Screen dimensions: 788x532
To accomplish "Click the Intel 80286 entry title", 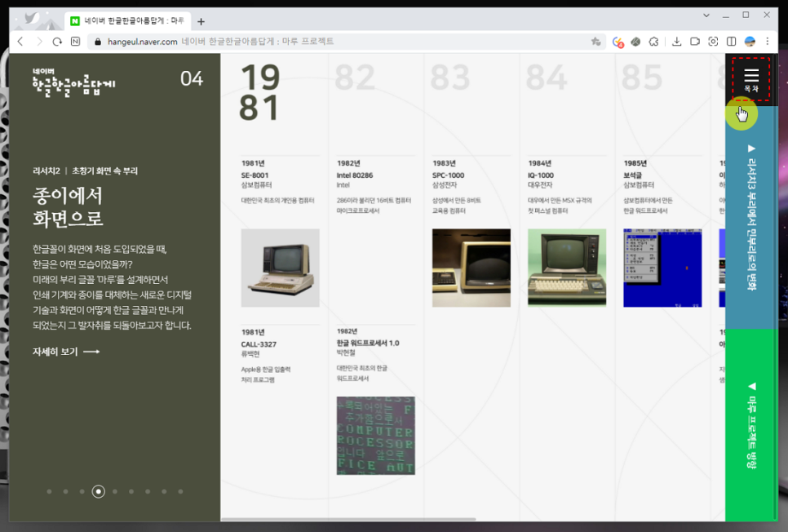I will tap(355, 175).
